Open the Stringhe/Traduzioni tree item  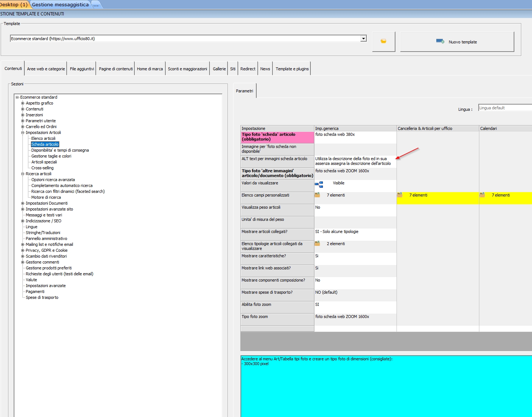[43, 233]
